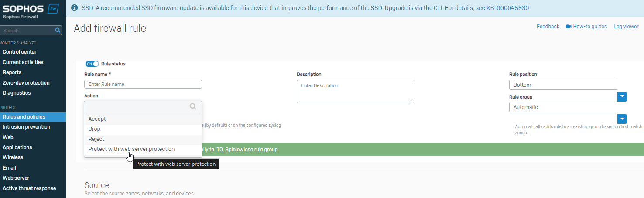The width and height of the screenshot is (644, 198).
Task: Expand the Rule position dropdown arrow
Action: pos(622,97)
